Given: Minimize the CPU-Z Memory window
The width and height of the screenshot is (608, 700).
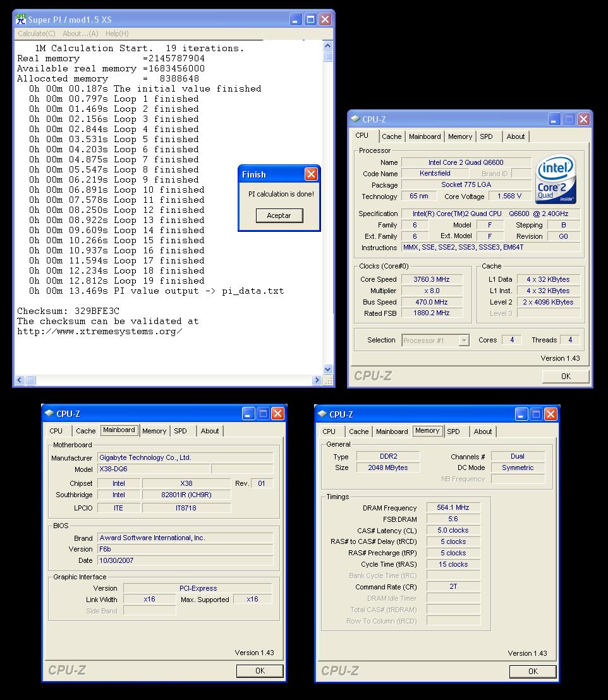Looking at the screenshot, I should click(521, 414).
